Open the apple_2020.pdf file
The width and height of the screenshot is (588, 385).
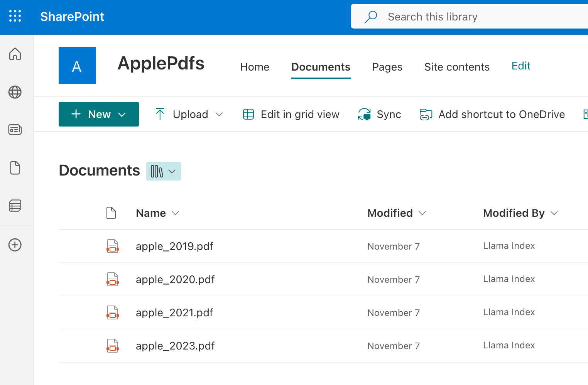(175, 279)
